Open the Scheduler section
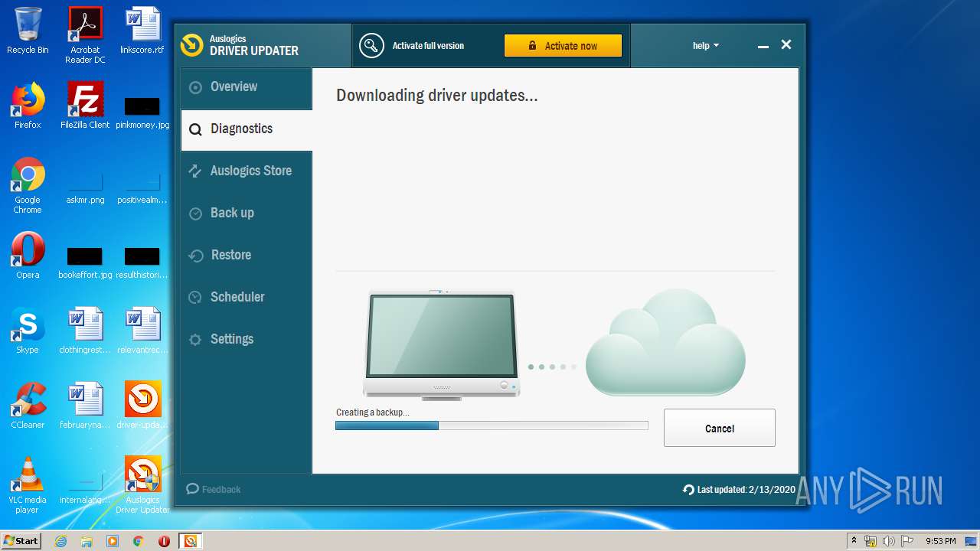Viewport: 980px width, 551px height. click(x=246, y=298)
